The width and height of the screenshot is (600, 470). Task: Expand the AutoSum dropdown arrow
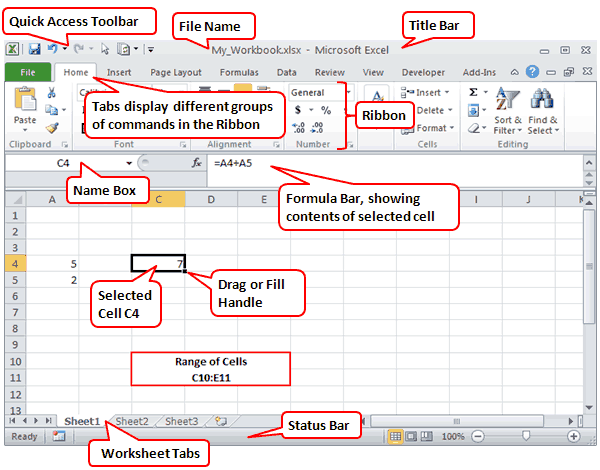click(486, 92)
